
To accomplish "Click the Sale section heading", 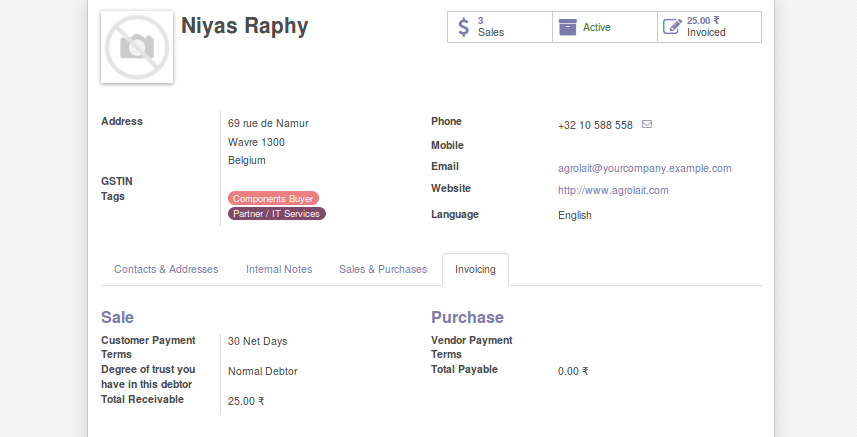I will [118, 317].
